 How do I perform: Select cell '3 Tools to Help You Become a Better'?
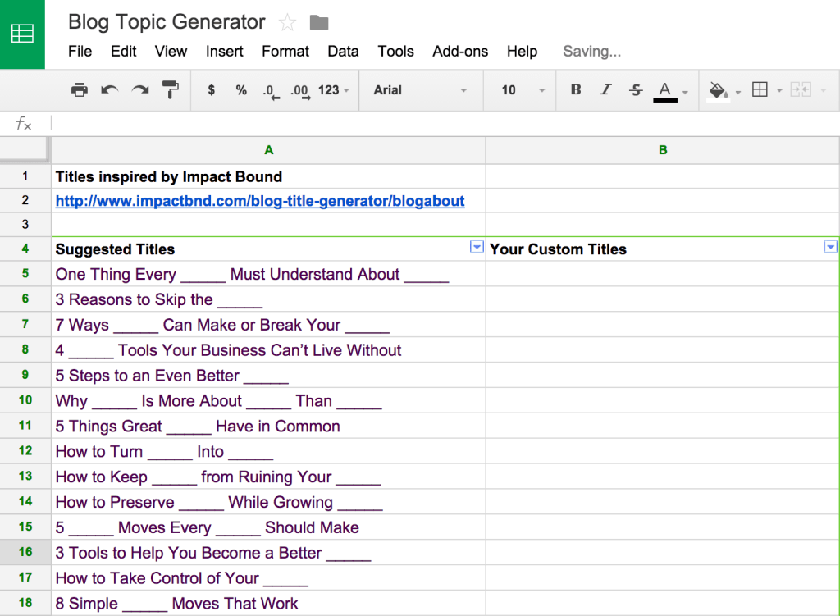(268, 552)
